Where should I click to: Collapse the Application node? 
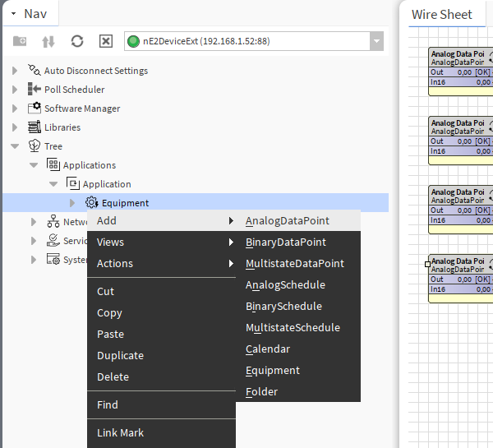pos(53,184)
